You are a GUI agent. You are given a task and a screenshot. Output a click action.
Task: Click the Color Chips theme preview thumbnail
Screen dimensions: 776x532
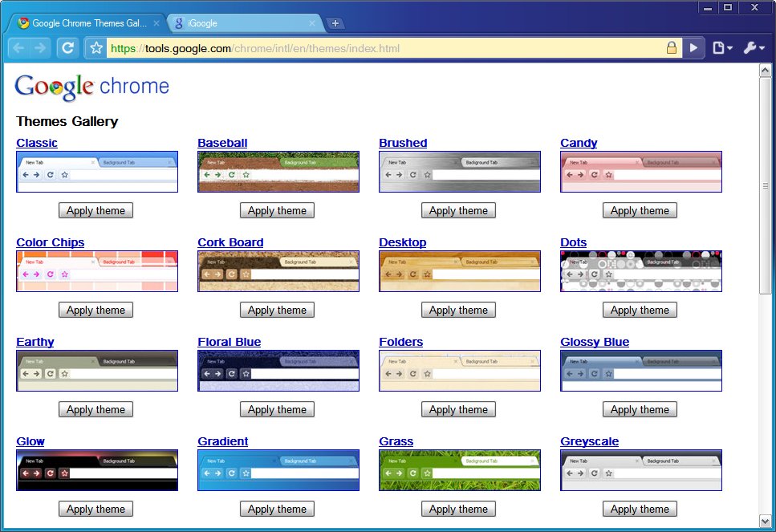pyautogui.click(x=97, y=271)
